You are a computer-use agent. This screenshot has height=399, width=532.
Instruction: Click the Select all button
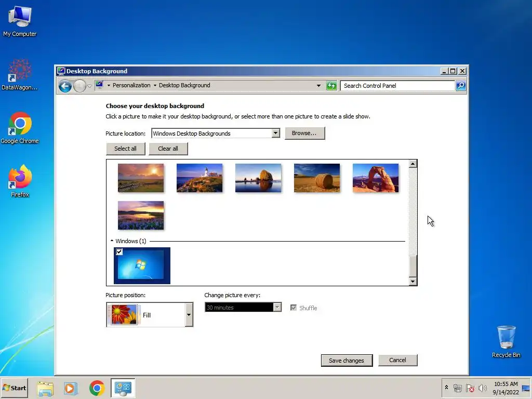coord(126,149)
